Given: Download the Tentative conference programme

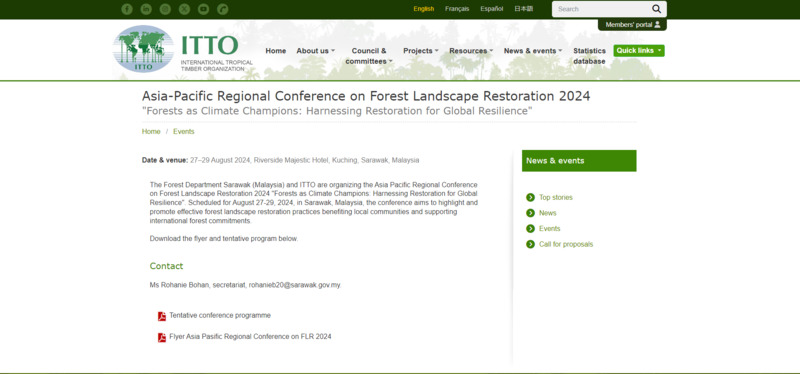Looking at the screenshot, I should (220, 315).
